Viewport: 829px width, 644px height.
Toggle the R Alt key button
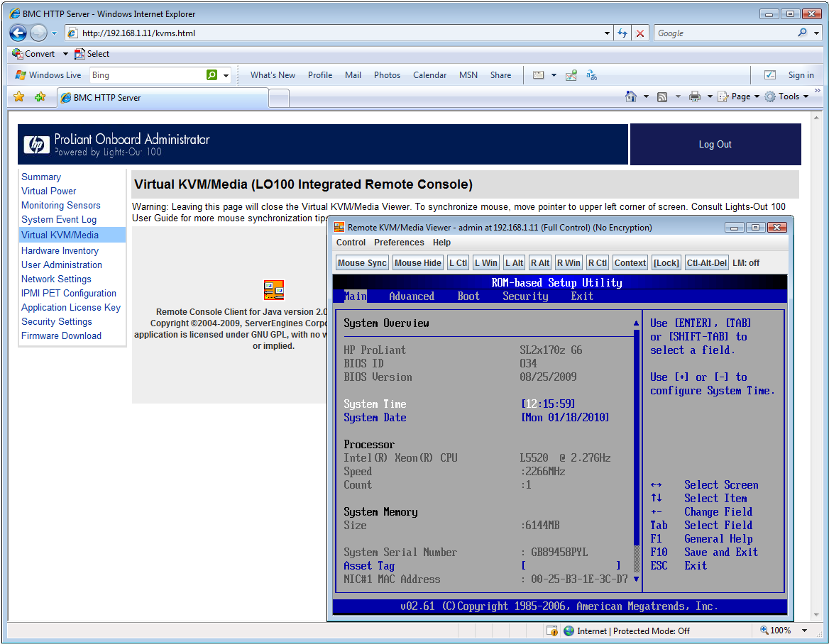coord(540,262)
